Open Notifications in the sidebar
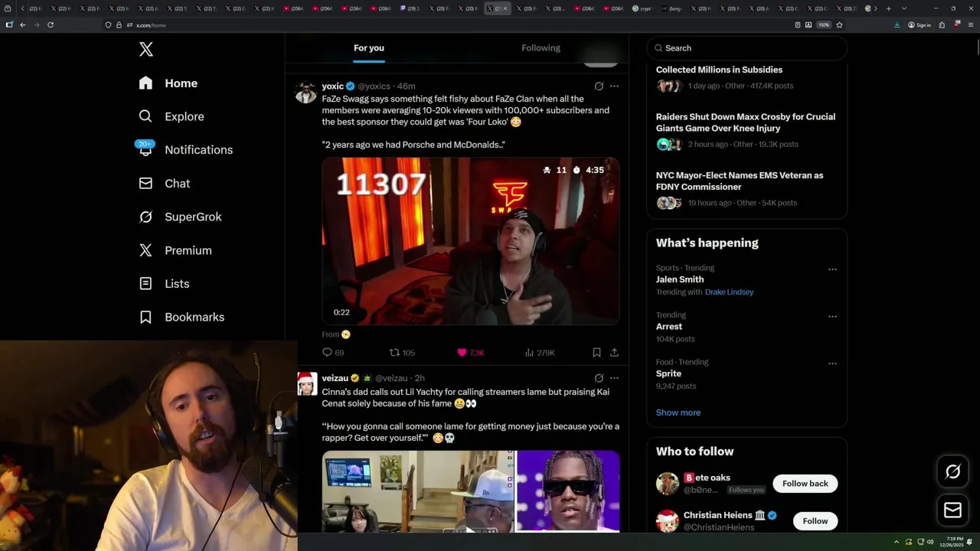The width and height of the screenshot is (980, 551). (x=185, y=150)
